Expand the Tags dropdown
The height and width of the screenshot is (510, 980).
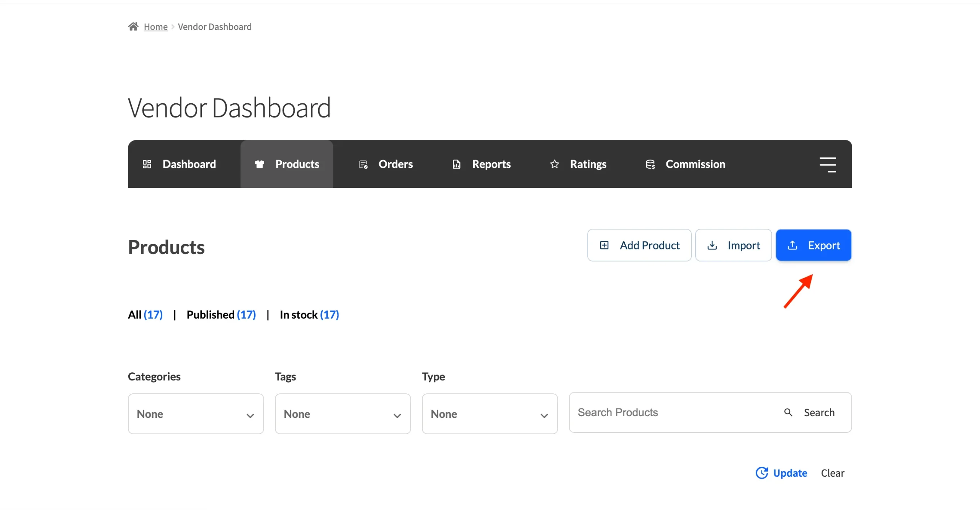(343, 414)
